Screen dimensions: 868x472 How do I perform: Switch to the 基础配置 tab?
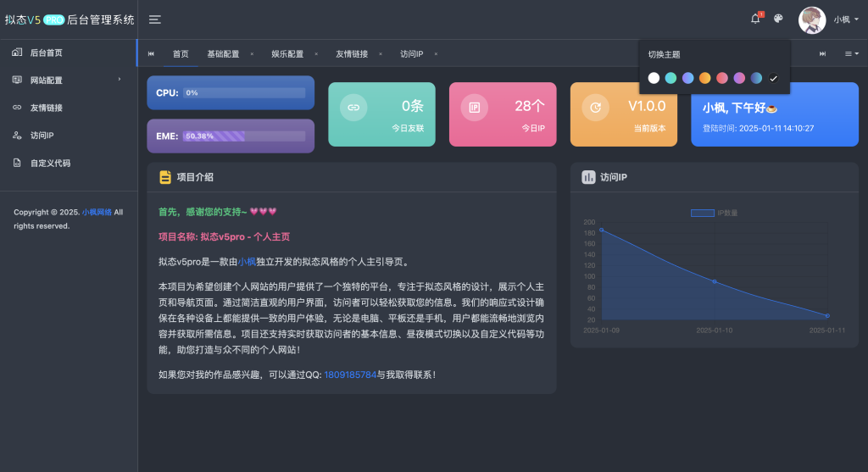223,53
